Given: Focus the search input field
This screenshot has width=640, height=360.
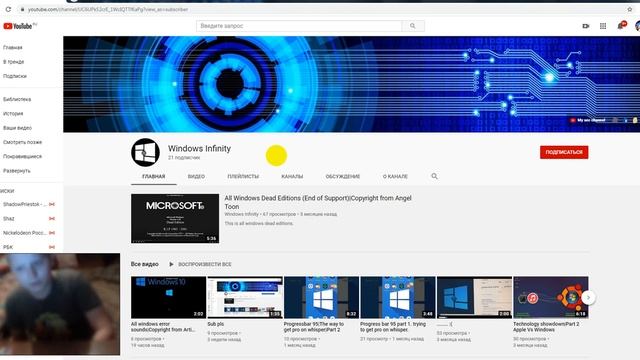Looking at the screenshot, I should click(x=299, y=26).
